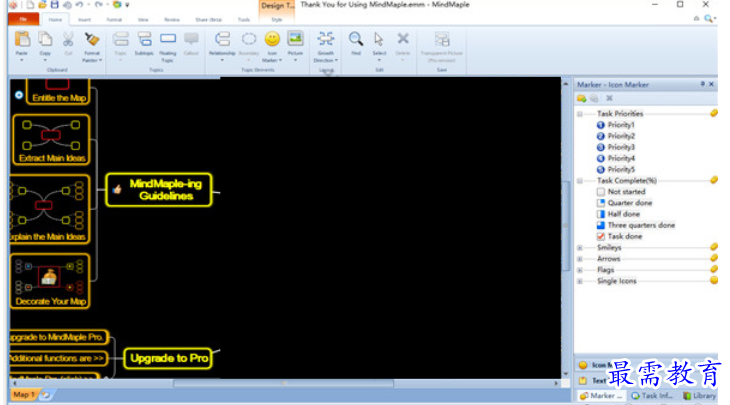Screen dimensions: 730x405
Task: Open the File menu tab
Action: (23, 19)
